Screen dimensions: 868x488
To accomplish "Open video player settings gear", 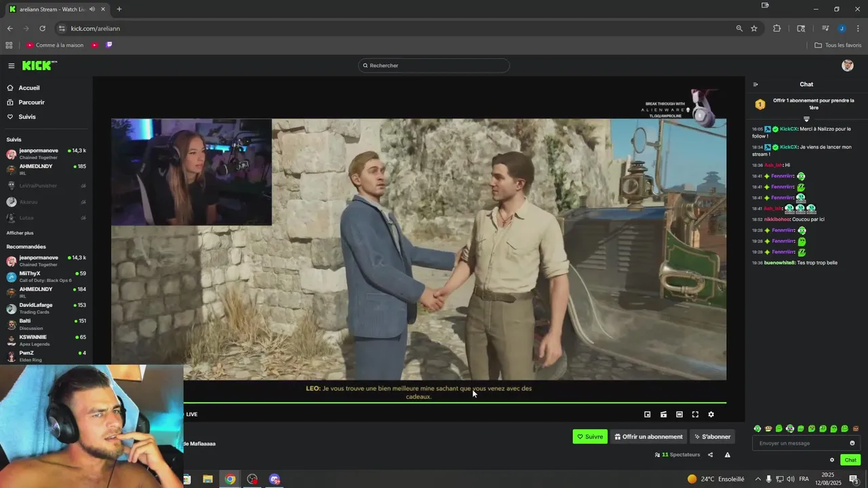I will point(711,414).
